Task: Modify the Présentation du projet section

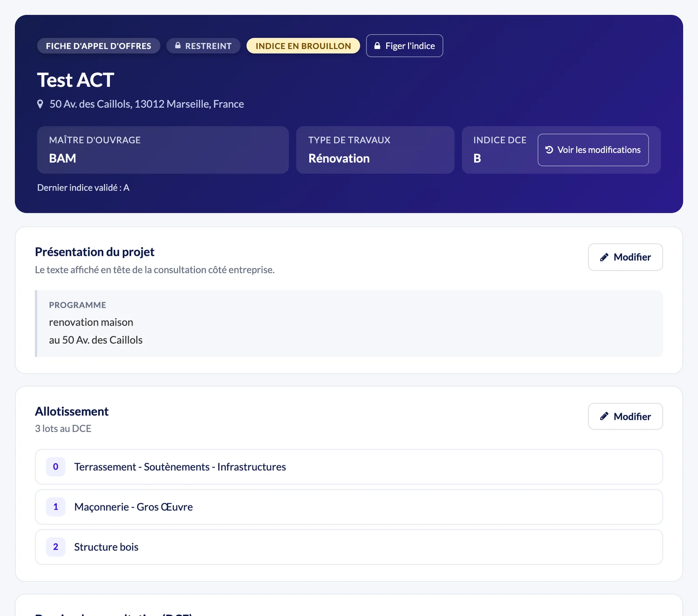Action: click(x=625, y=257)
